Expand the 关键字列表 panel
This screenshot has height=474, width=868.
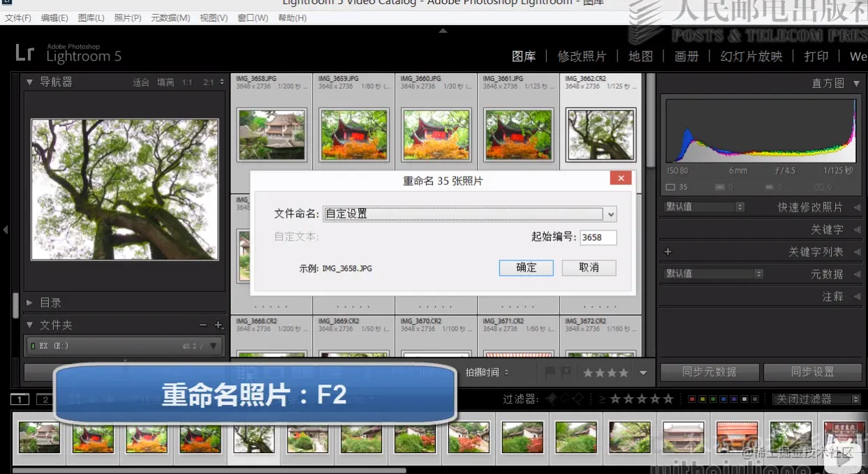857,252
